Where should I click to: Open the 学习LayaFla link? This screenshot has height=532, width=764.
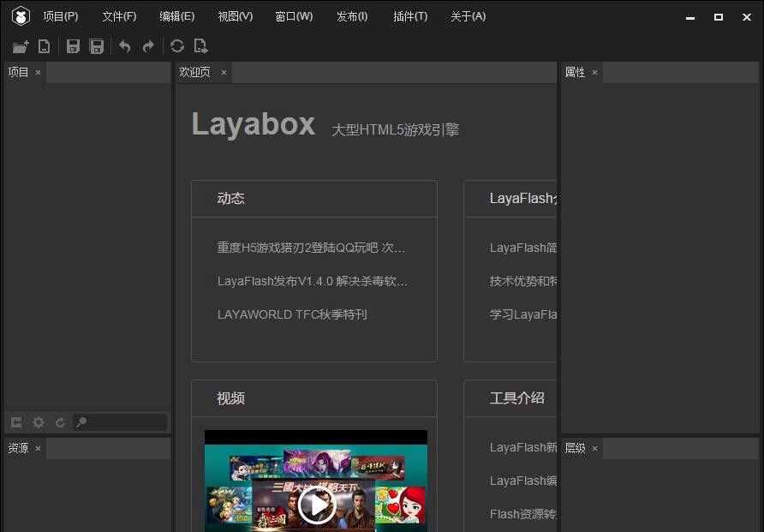[x=523, y=314]
